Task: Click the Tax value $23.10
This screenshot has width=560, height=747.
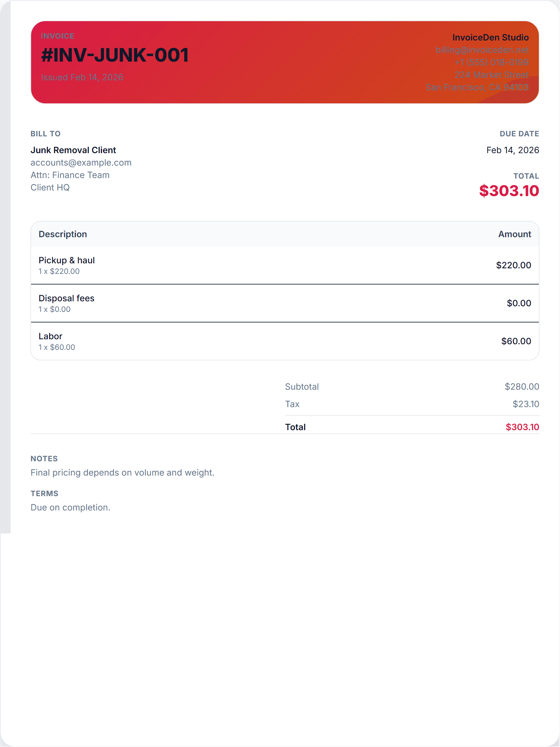Action: pos(525,404)
